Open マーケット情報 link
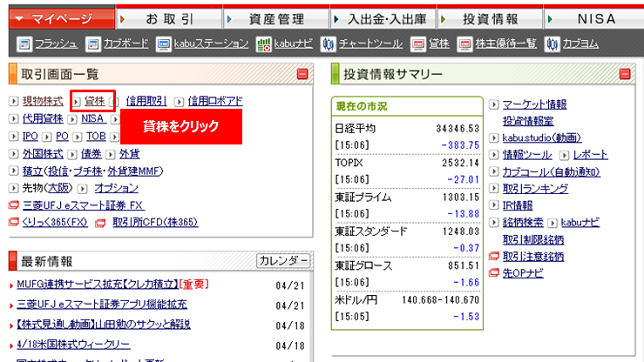 tap(534, 104)
